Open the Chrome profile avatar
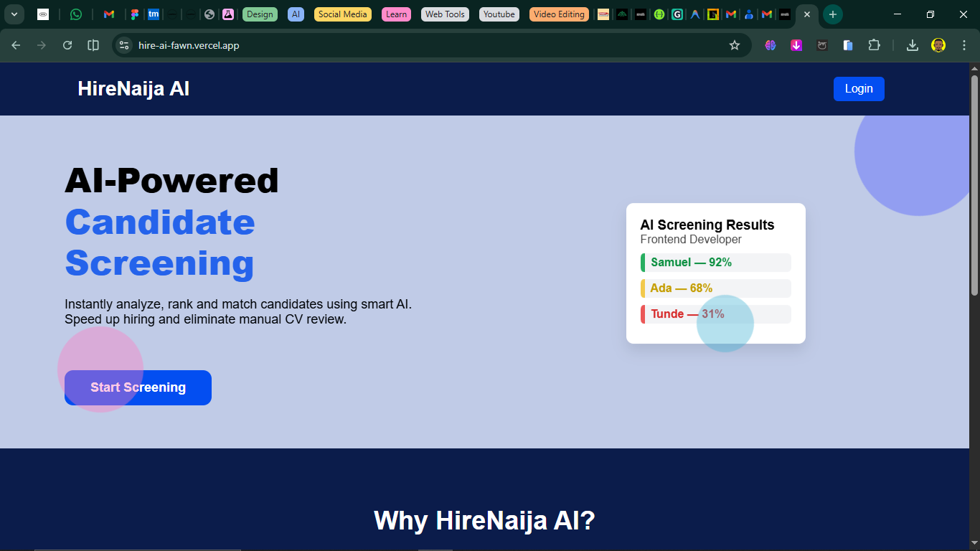Viewport: 980px width, 551px height. (938, 45)
